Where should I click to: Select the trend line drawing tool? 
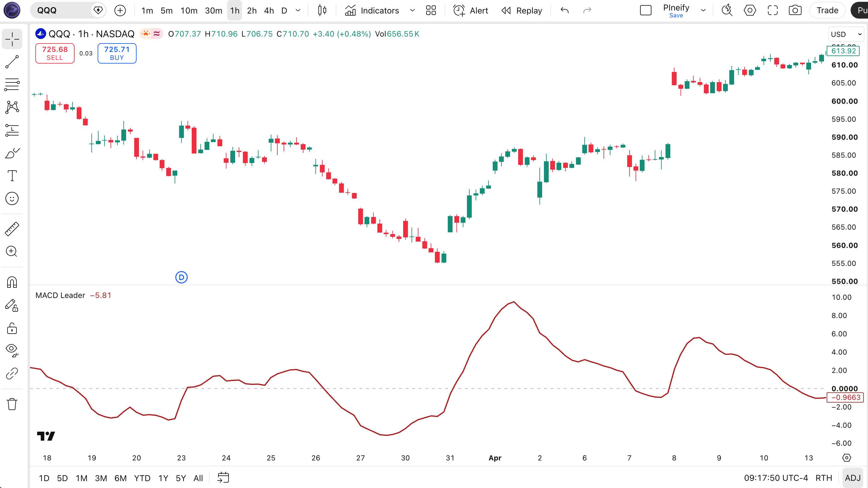click(x=12, y=62)
